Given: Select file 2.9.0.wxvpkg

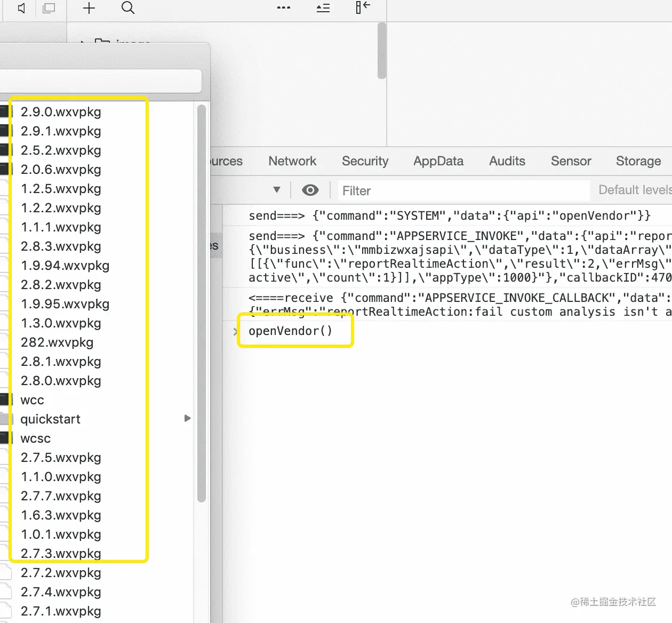Looking at the screenshot, I should click(x=61, y=112).
